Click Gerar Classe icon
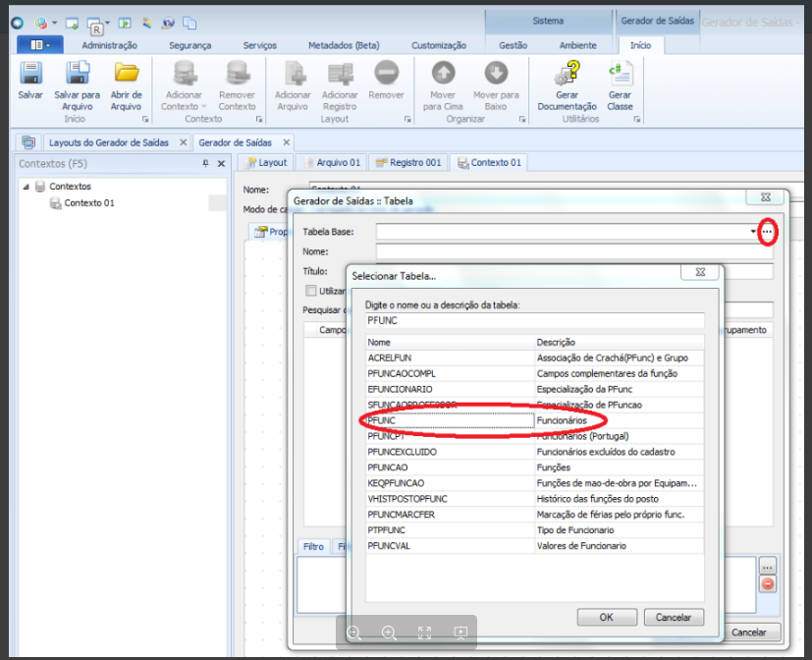This screenshot has height=660, width=812. pos(621,73)
